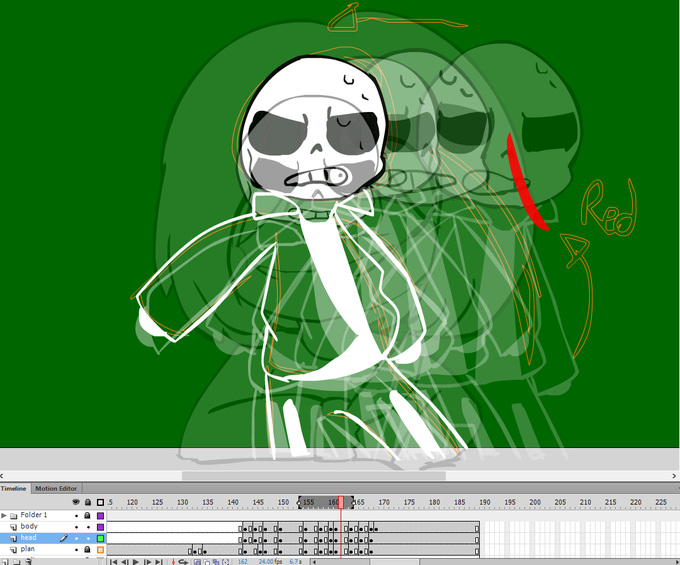Click the pencil icon on head layer
The height and width of the screenshot is (565, 680).
[x=64, y=538]
